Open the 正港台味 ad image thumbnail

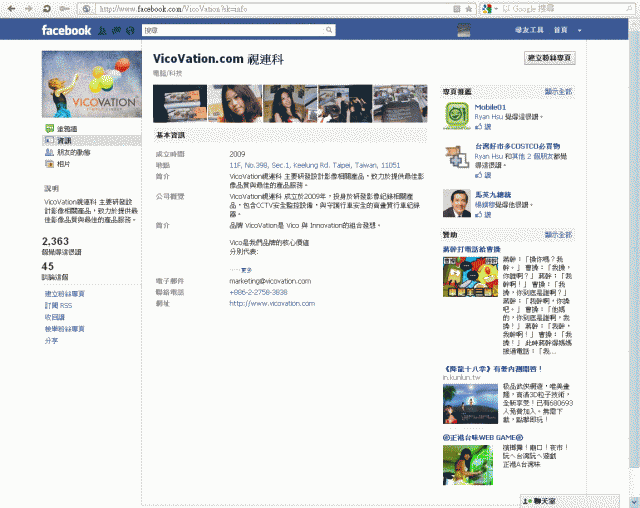pos(468,465)
